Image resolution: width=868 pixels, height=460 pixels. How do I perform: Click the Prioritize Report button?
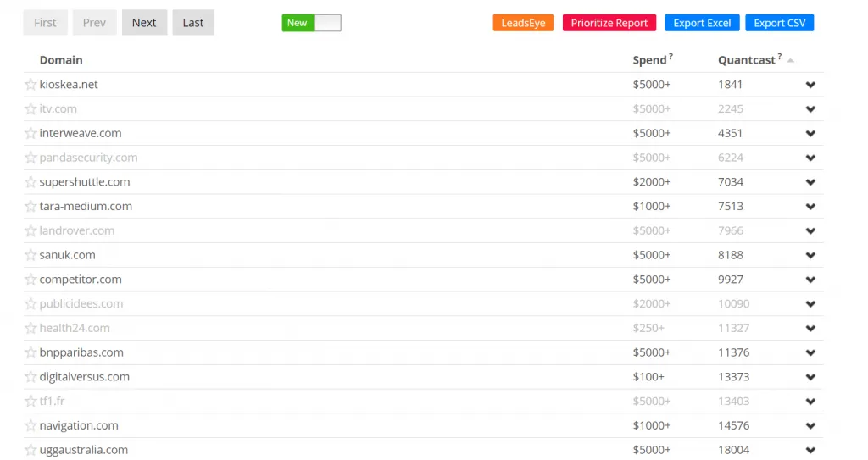pos(609,23)
